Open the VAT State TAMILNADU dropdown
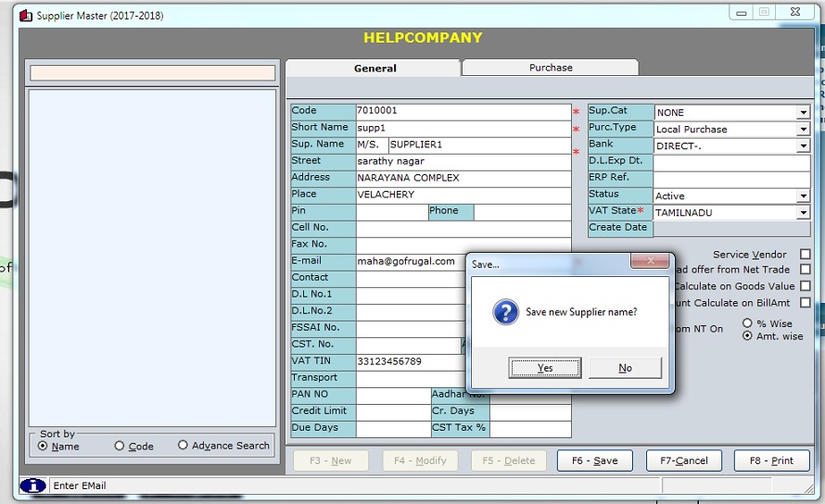This screenshot has height=504, width=825. 803,212
